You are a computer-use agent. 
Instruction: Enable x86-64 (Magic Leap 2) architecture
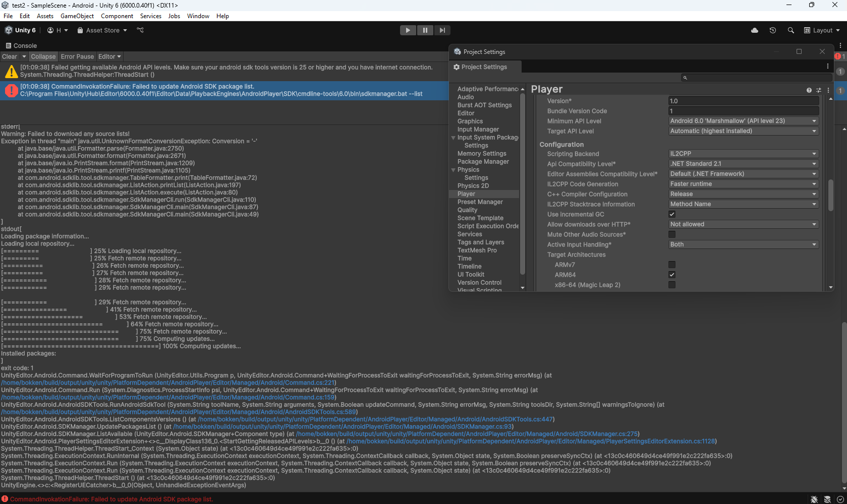pyautogui.click(x=672, y=285)
